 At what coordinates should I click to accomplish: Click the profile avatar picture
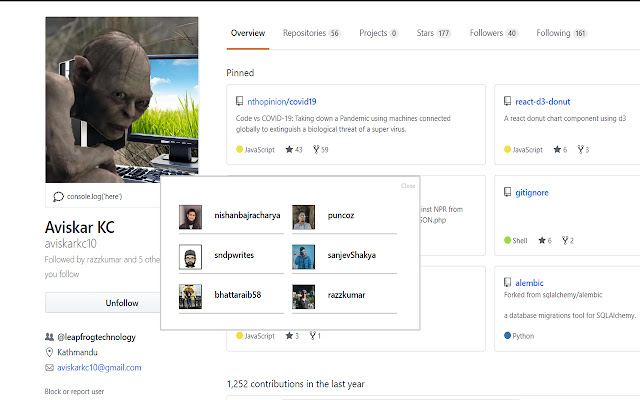pos(122,100)
